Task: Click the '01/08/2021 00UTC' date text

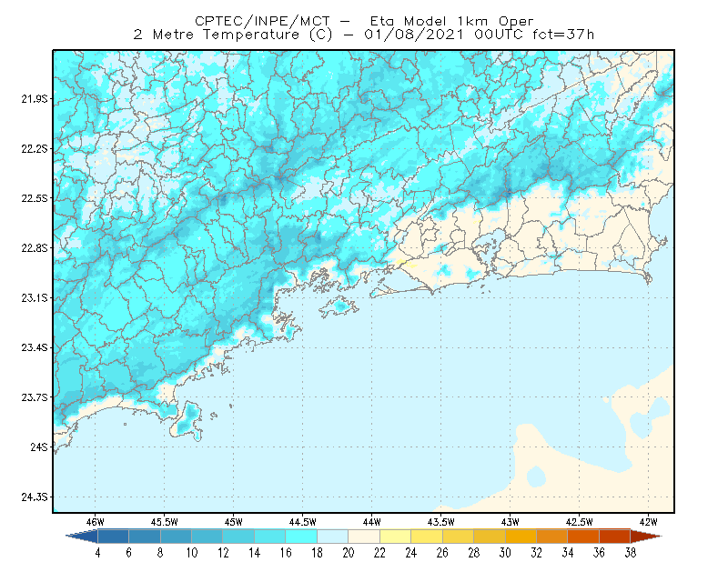Action: (443, 35)
